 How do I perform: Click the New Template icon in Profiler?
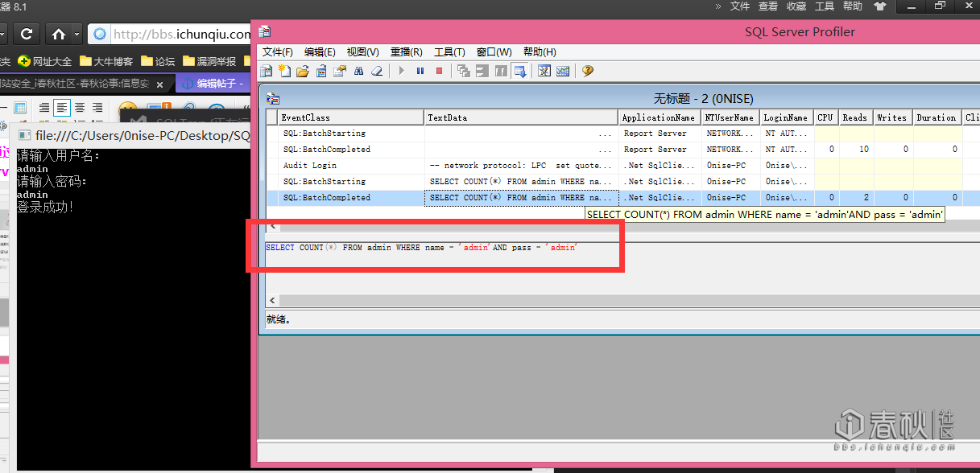[x=284, y=71]
